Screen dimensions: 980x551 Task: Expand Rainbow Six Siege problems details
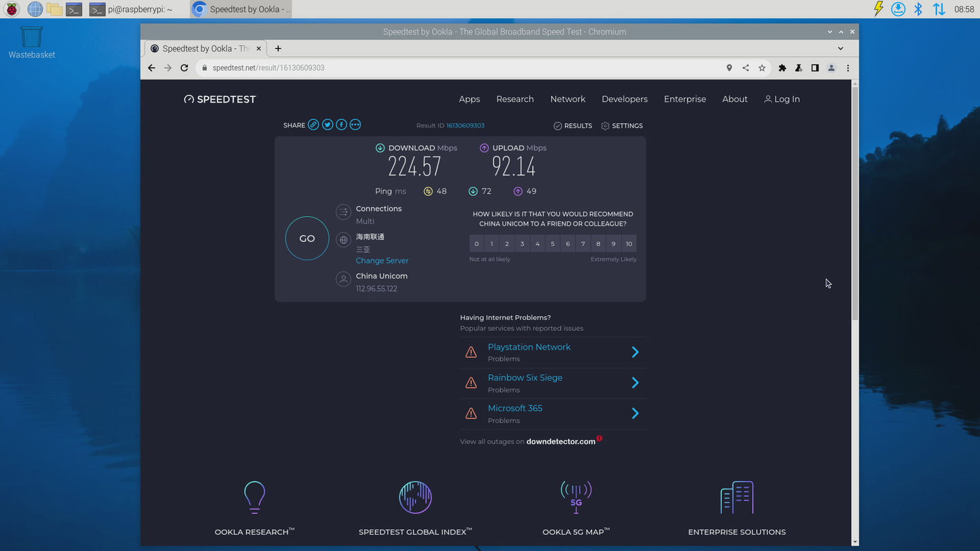pos(635,382)
